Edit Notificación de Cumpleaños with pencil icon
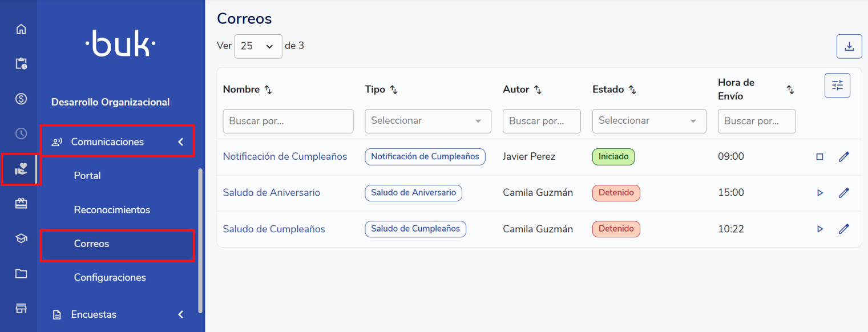 click(x=843, y=156)
